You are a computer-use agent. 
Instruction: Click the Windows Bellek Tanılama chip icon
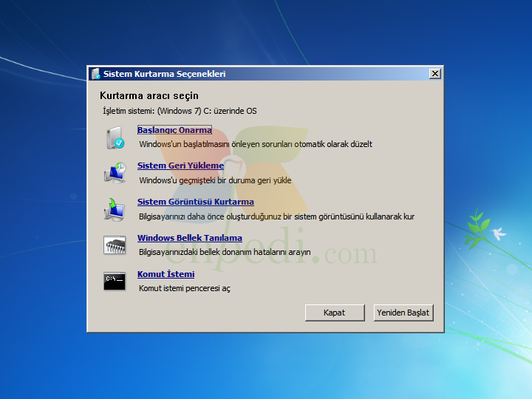click(x=115, y=245)
